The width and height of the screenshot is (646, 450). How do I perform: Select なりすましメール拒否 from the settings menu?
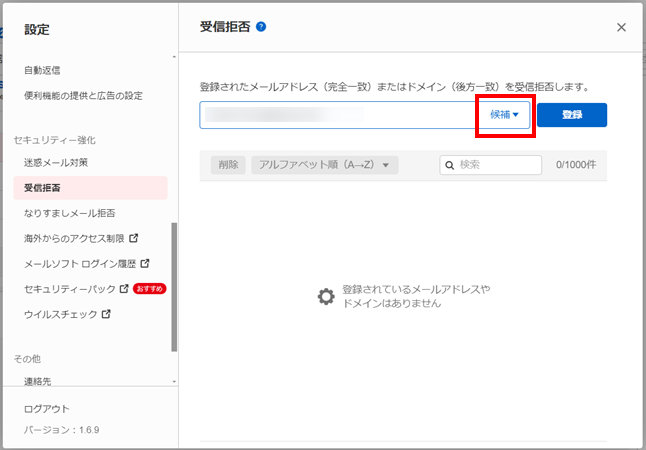pos(70,213)
